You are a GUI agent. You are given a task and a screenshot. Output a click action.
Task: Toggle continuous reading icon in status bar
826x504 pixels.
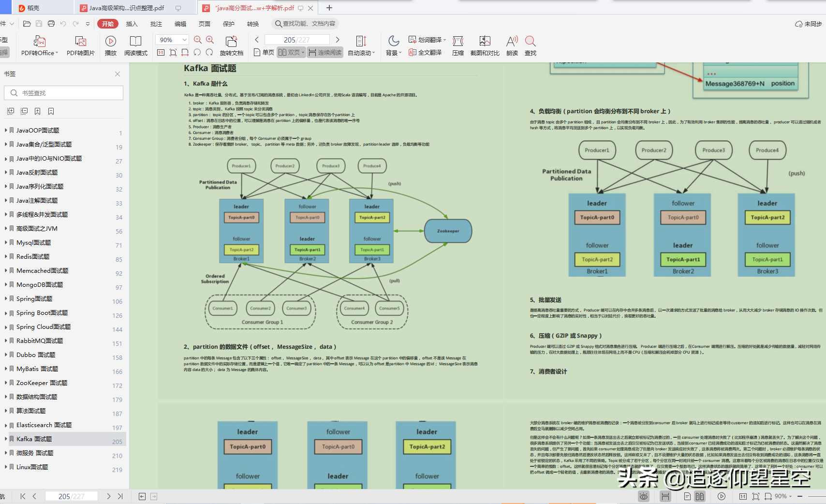pyautogui.click(x=665, y=496)
